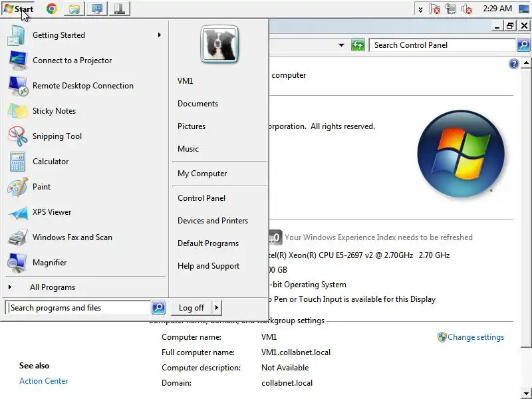Open Sticky Notes icon
This screenshot has height=399, width=532.
coord(18,111)
